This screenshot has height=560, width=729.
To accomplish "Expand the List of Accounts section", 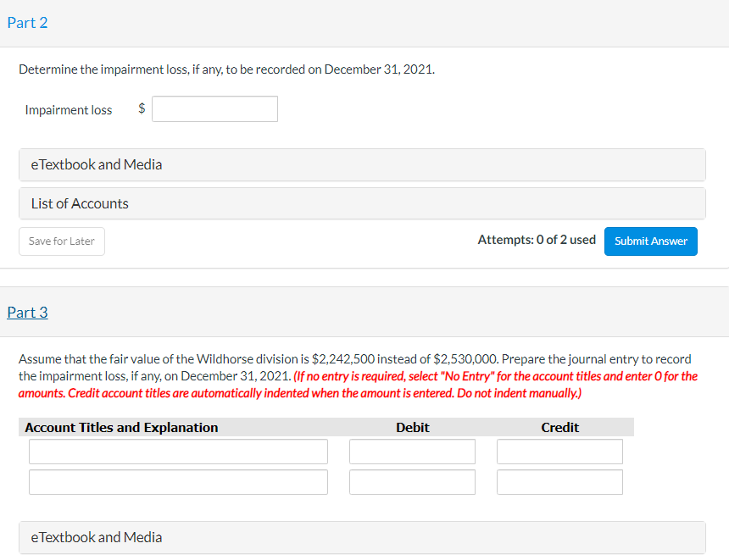I will click(x=362, y=203).
